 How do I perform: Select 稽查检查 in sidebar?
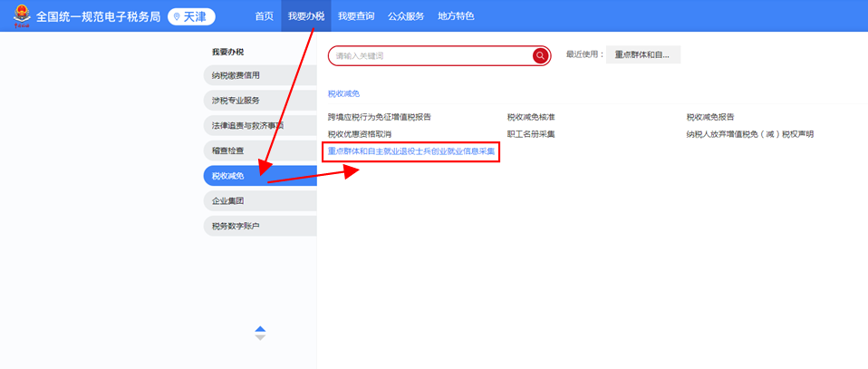[x=260, y=151]
